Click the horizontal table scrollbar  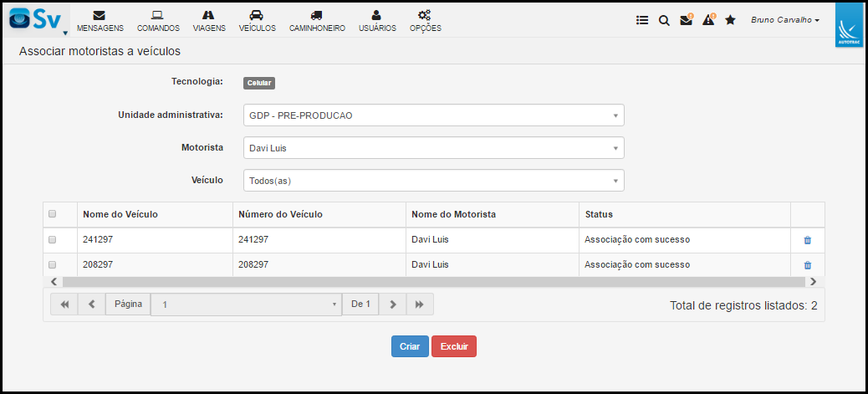433,282
